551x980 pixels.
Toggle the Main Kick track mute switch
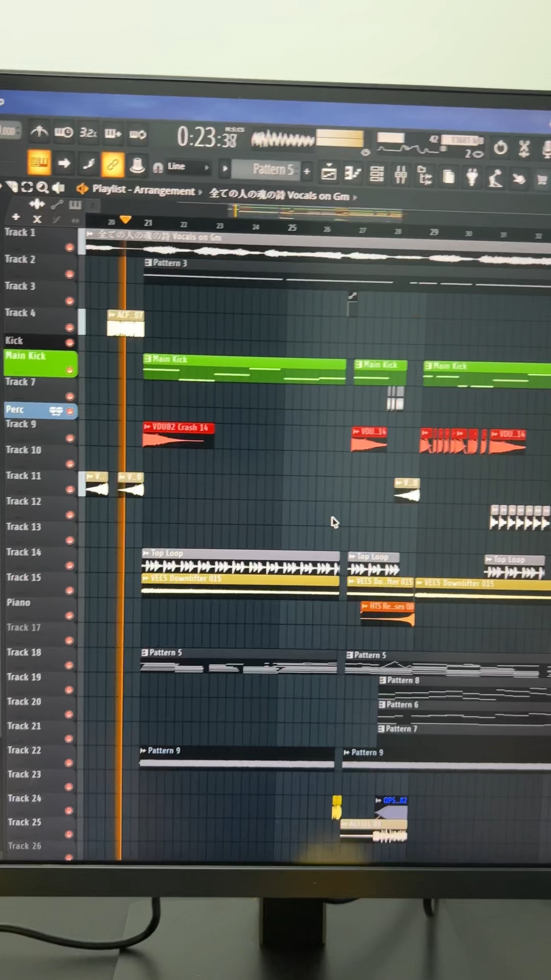pyautogui.click(x=69, y=370)
